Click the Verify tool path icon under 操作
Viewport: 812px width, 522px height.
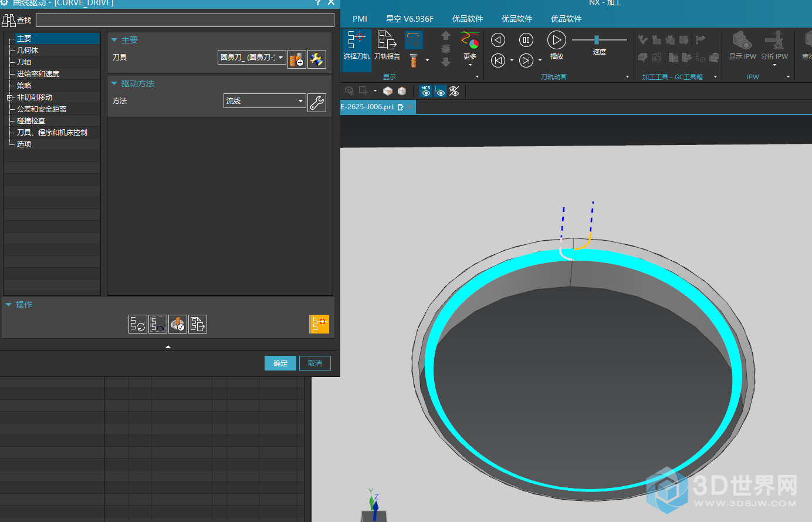[178, 324]
